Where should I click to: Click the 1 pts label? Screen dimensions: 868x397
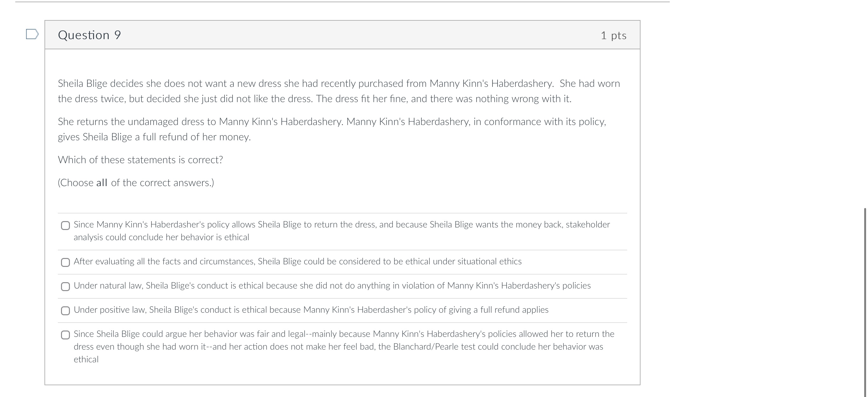coord(613,35)
